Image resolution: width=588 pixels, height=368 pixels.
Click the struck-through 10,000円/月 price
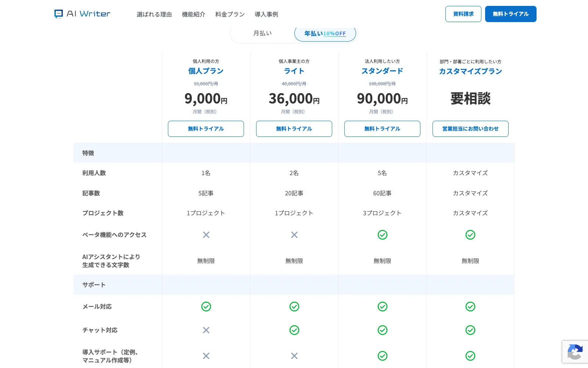(206, 84)
